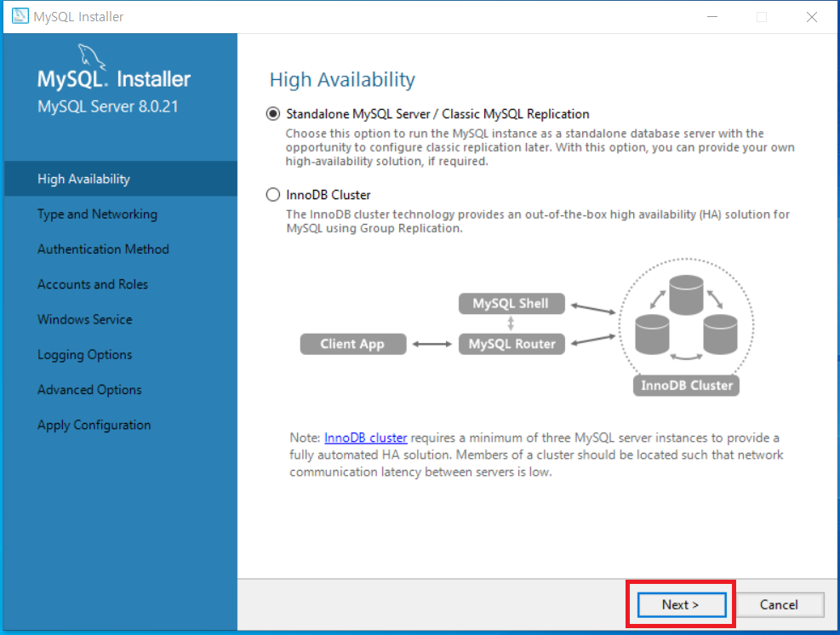The width and height of the screenshot is (840, 635).
Task: Click the 'InnoDB Cluster' option label
Action: click(x=329, y=195)
